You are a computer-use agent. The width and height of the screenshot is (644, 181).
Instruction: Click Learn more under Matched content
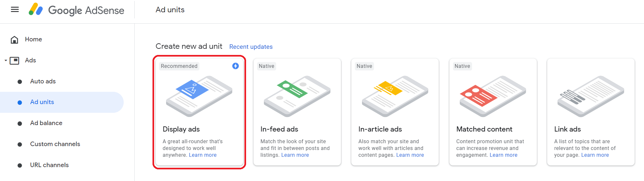point(503,155)
